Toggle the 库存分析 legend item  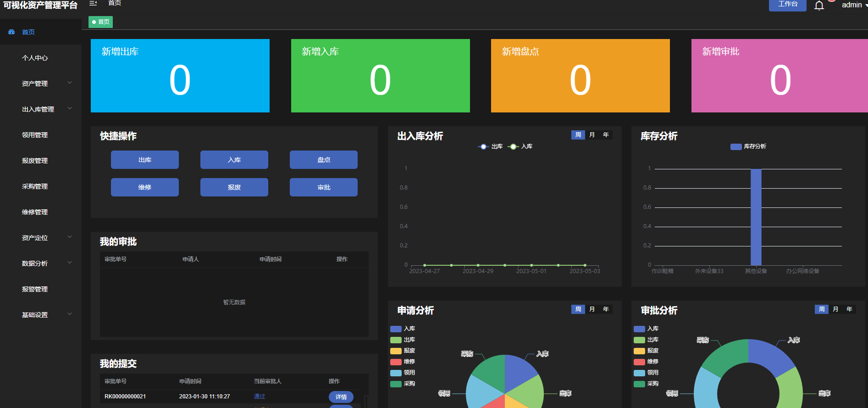tap(748, 146)
